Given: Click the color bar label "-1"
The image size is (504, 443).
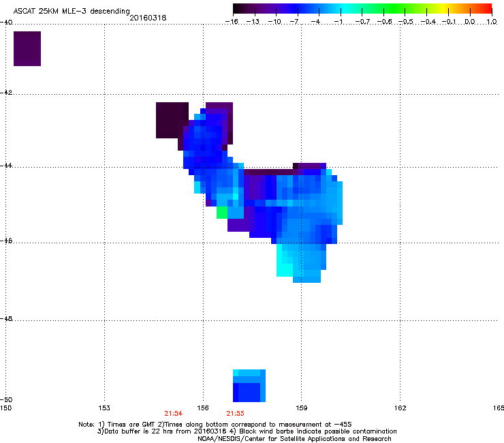Looking at the screenshot, I should pos(338,22).
